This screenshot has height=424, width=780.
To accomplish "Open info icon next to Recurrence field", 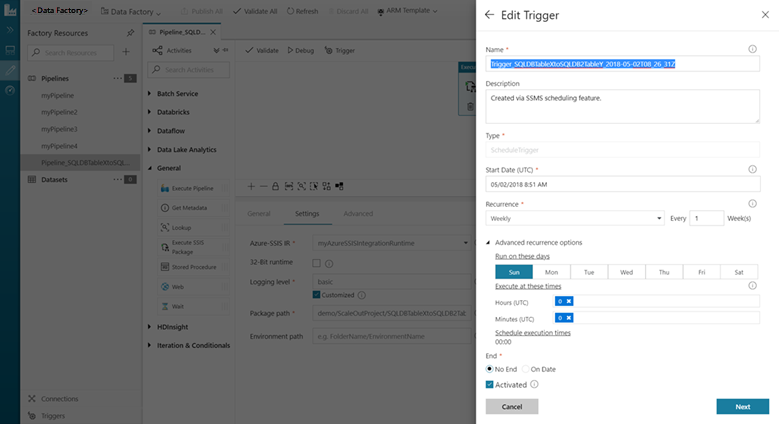I will click(x=752, y=204).
